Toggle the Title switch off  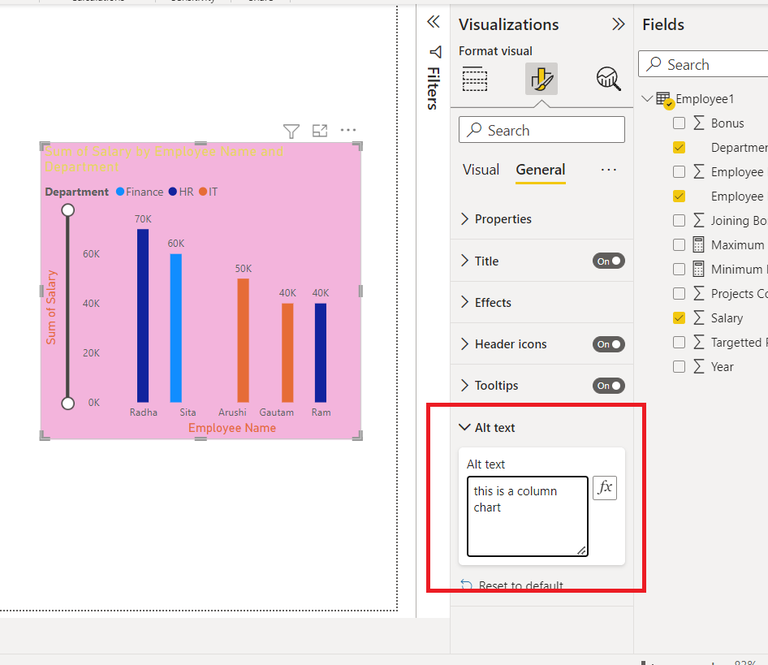pyautogui.click(x=609, y=261)
